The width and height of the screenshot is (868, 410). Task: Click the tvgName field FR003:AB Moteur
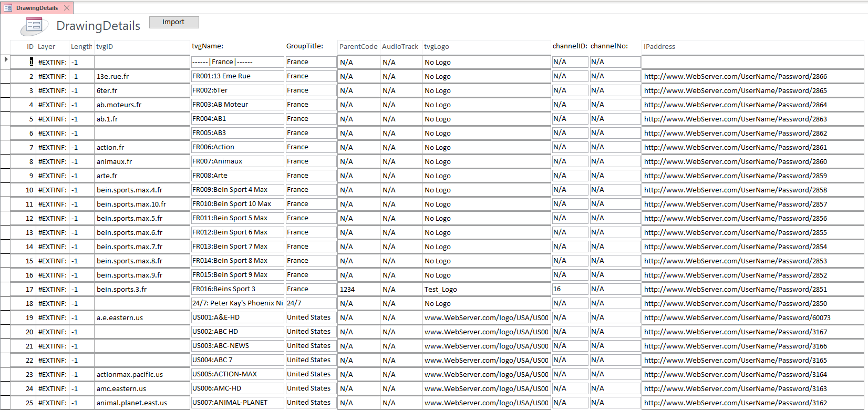(237, 105)
